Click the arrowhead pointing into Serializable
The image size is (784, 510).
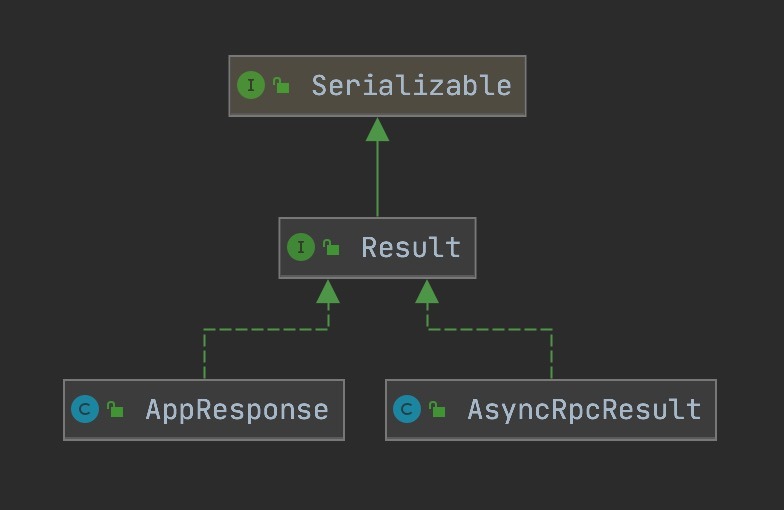(x=377, y=129)
